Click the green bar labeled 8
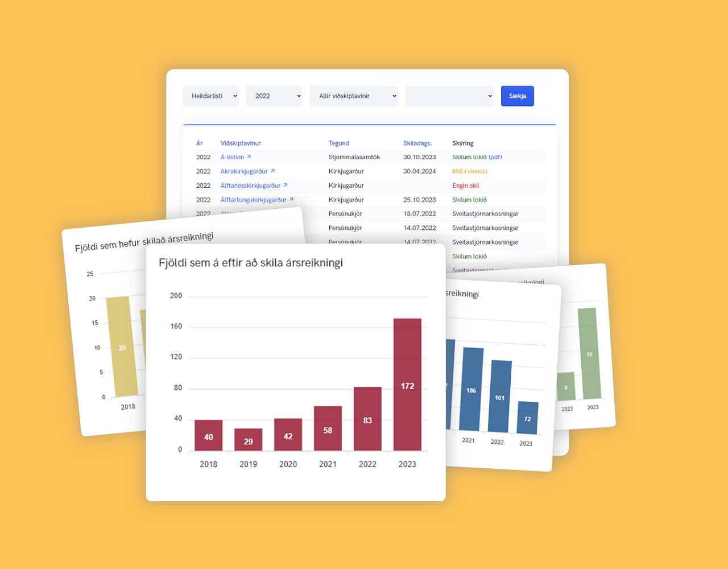This screenshot has height=569, width=728. pyautogui.click(x=566, y=386)
